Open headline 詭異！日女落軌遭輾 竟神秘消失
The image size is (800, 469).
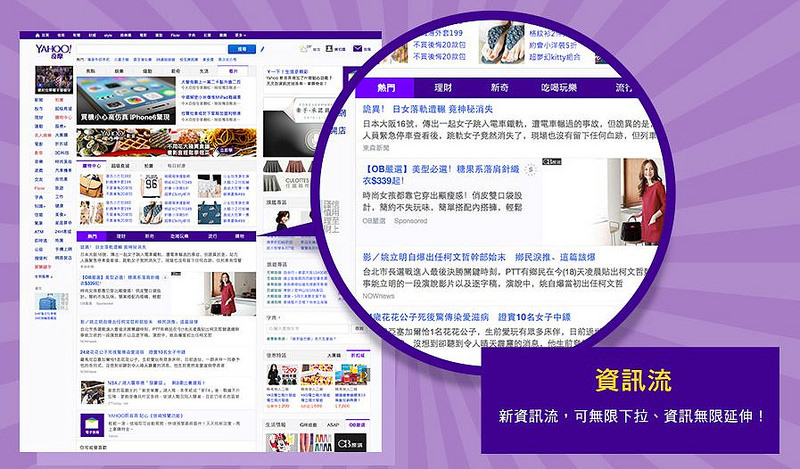click(x=428, y=109)
